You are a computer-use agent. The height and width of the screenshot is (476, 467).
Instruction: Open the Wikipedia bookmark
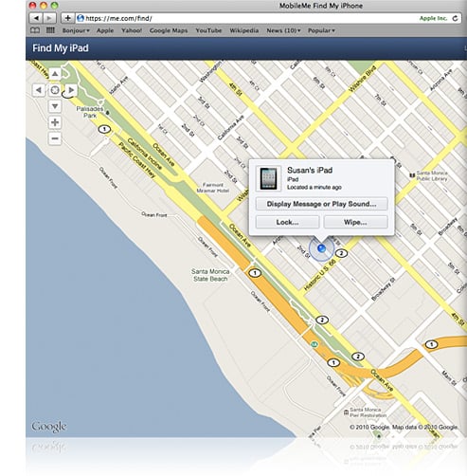pos(244,30)
